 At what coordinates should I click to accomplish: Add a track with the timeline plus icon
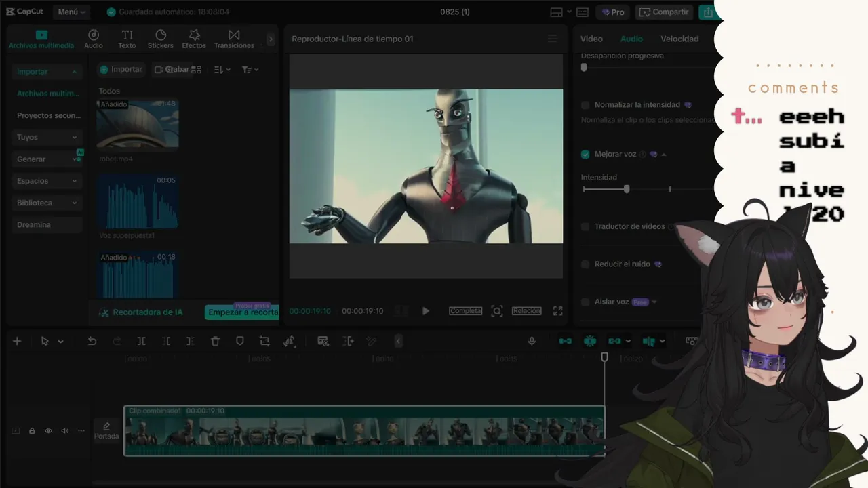pyautogui.click(x=17, y=341)
